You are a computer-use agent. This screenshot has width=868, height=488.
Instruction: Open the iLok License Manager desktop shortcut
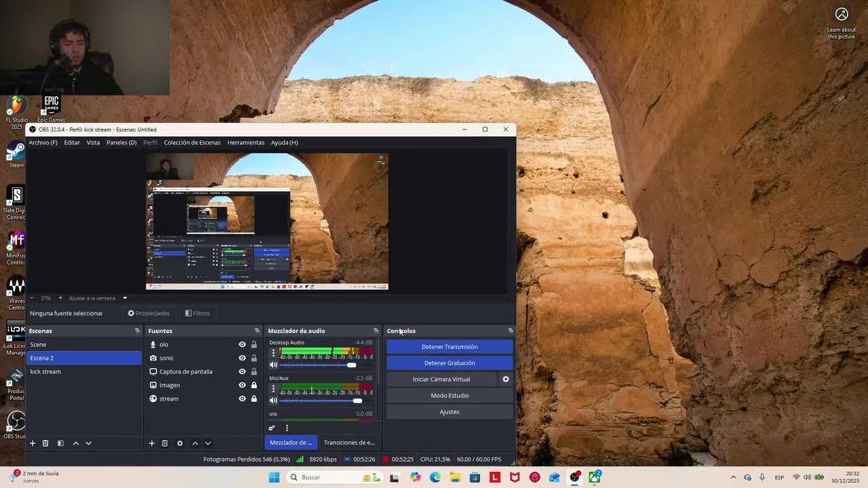coord(16,339)
